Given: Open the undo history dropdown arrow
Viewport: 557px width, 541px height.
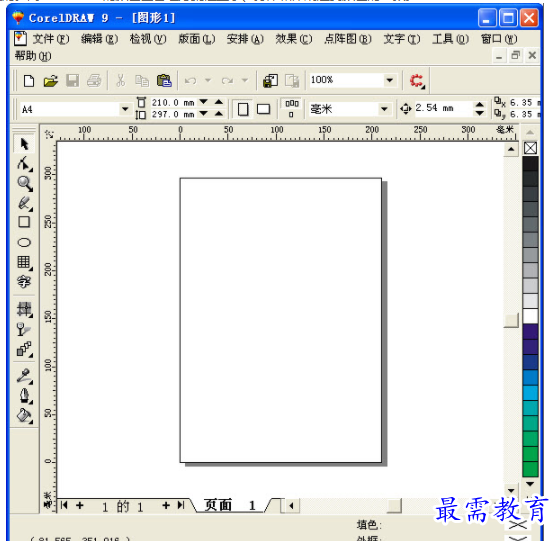Looking at the screenshot, I should [208, 80].
